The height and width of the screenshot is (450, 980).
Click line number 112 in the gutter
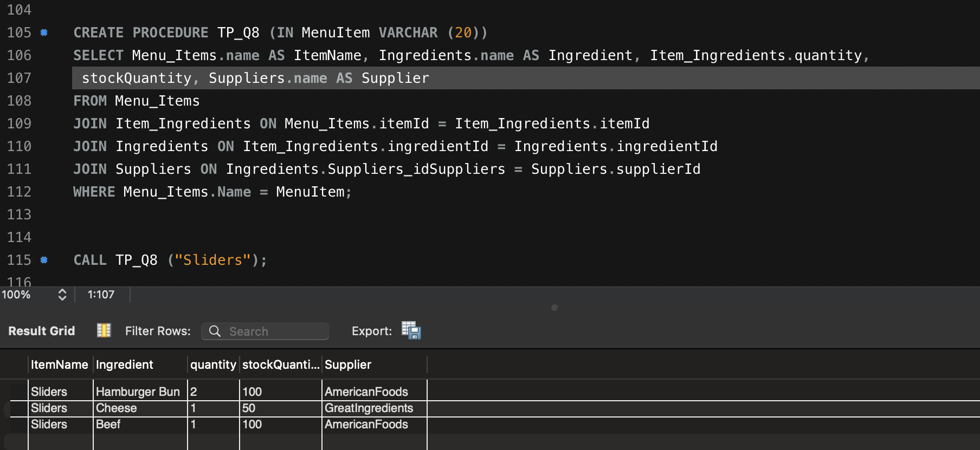pos(19,192)
